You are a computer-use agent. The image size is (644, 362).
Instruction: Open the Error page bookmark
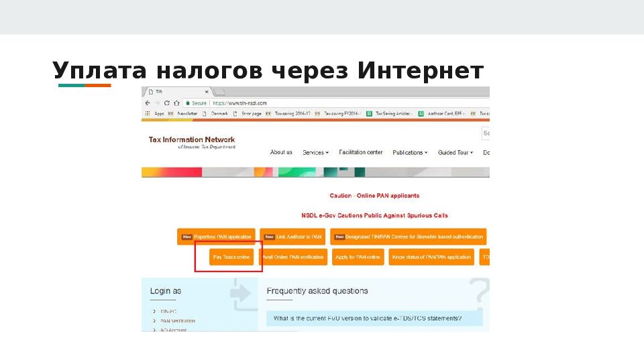click(x=248, y=113)
